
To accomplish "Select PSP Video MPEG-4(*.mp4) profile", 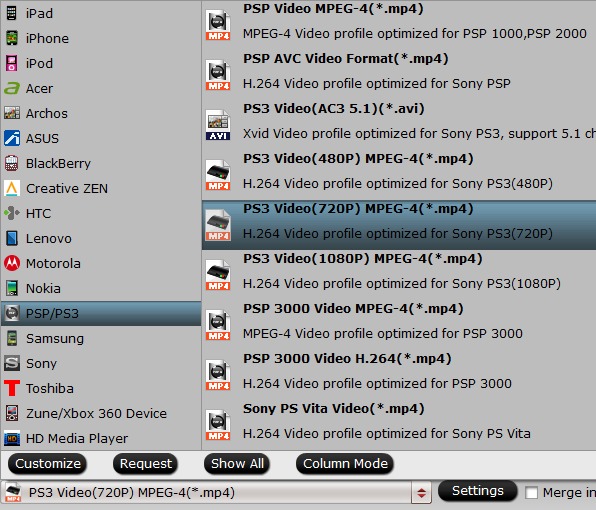I will point(399,25).
